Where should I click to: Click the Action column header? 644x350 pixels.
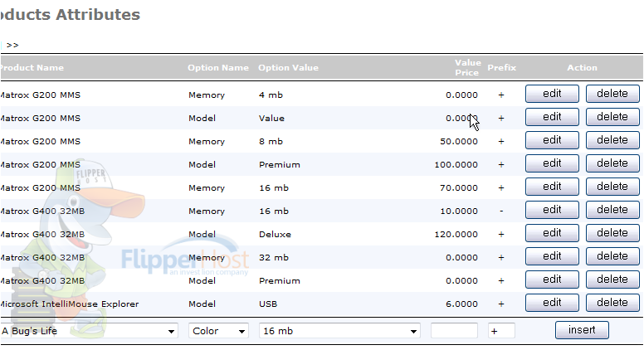point(582,68)
